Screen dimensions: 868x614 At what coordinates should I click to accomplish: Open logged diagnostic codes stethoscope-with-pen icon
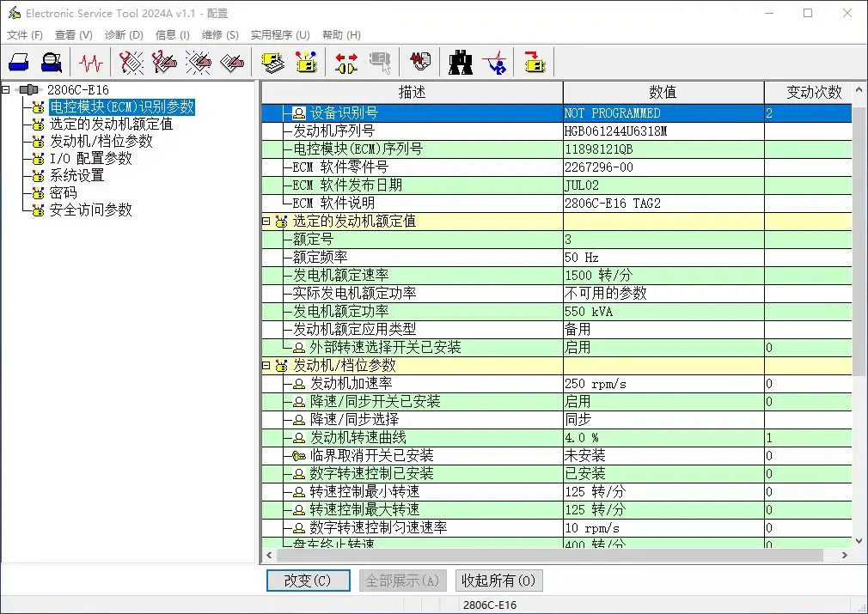point(164,62)
